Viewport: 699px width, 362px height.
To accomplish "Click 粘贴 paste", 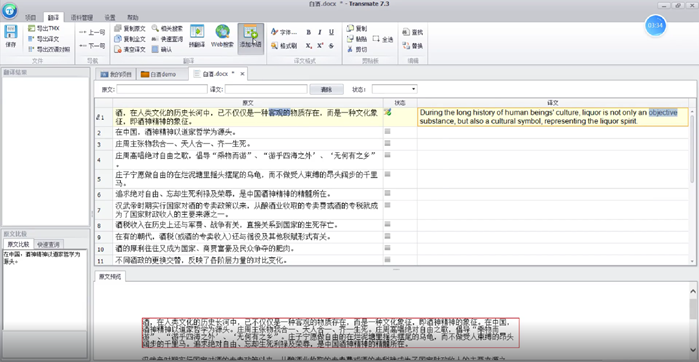I will coord(357,39).
